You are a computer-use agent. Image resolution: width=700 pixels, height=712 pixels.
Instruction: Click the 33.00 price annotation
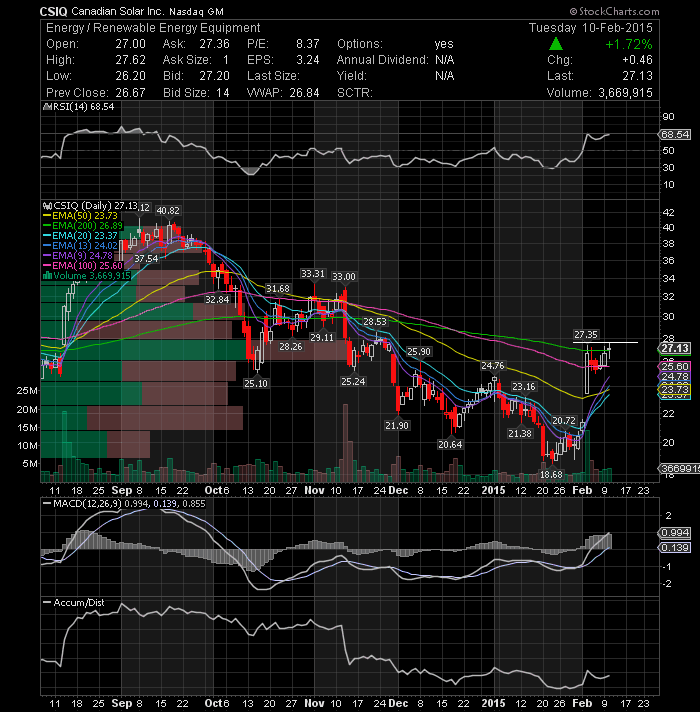[x=344, y=277]
